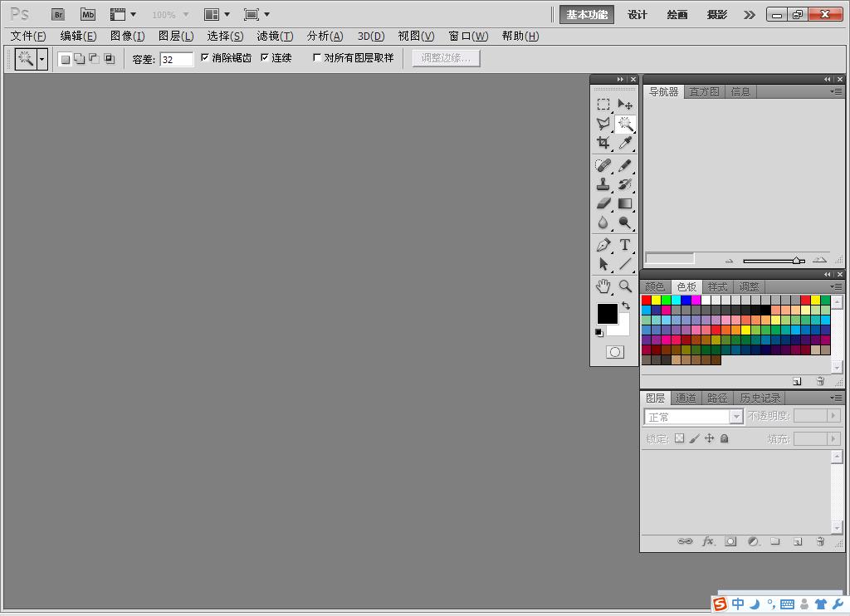Image resolution: width=850 pixels, height=616 pixels.
Task: Select the Pen tool
Action: pyautogui.click(x=603, y=245)
